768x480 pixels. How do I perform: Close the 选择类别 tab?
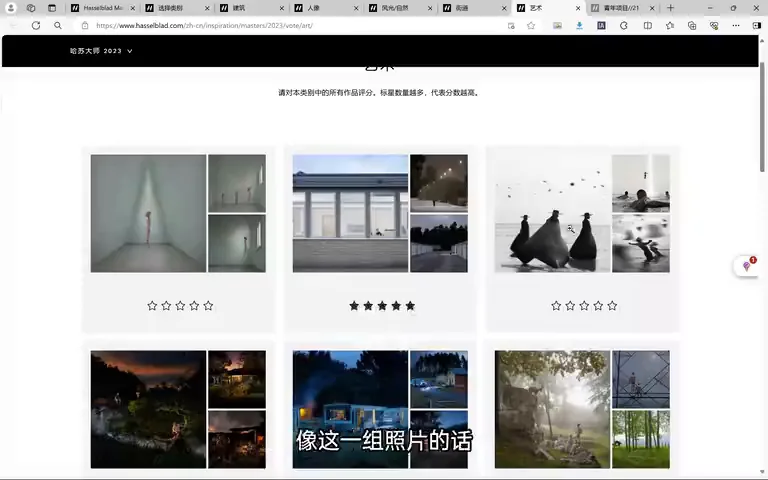point(207,8)
